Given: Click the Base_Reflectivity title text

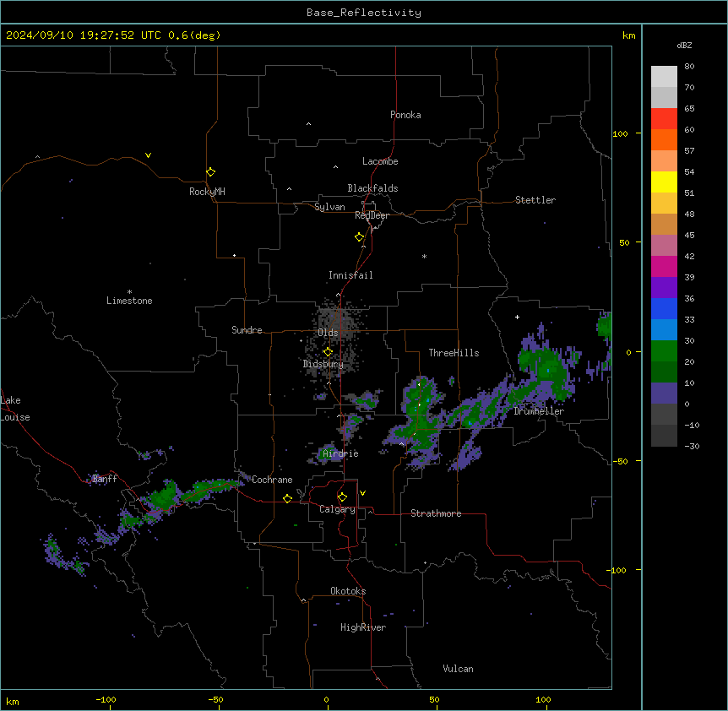Looking at the screenshot, I should tap(364, 13).
